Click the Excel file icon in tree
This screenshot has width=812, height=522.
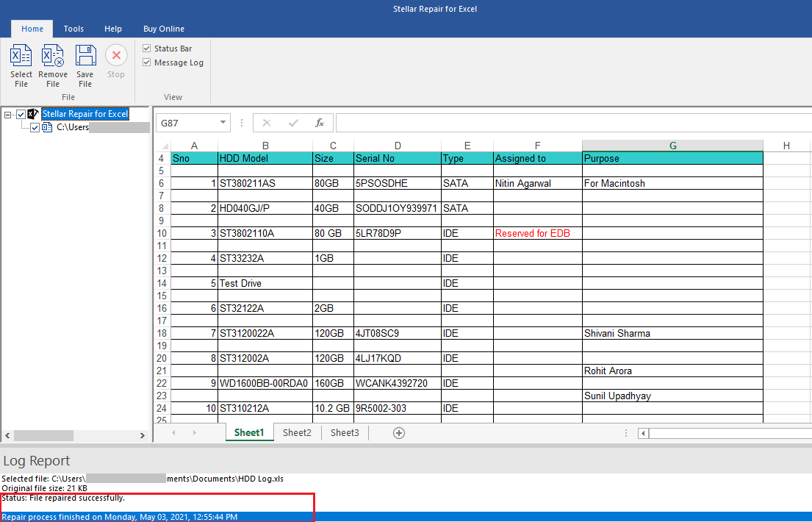(x=46, y=127)
